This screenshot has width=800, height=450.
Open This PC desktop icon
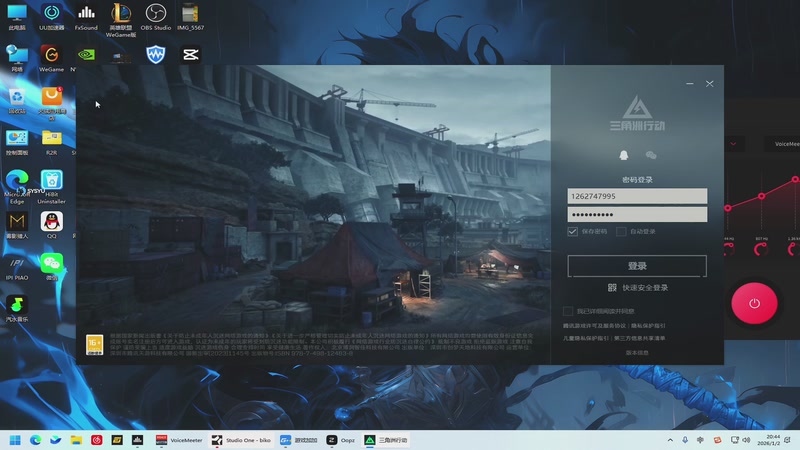point(17,17)
